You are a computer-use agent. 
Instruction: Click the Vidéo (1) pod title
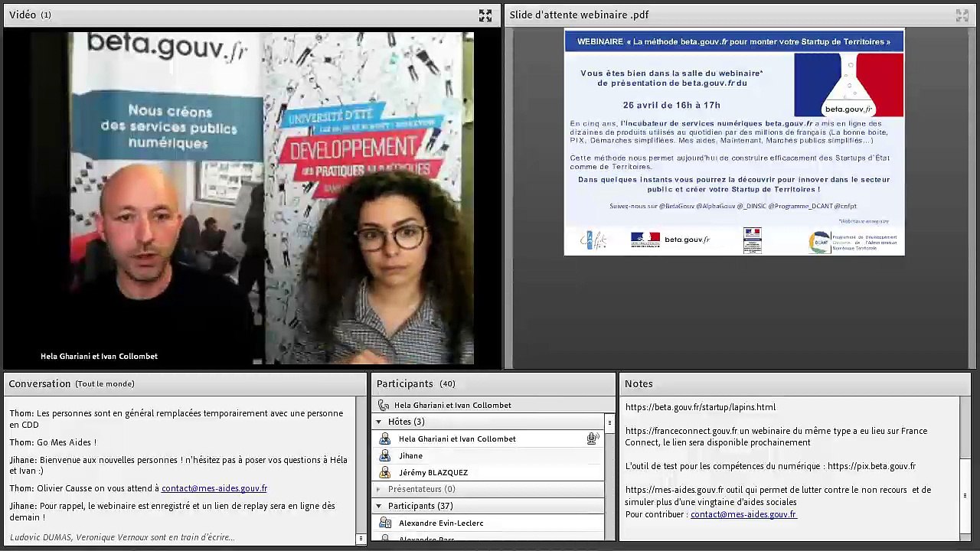30,15
